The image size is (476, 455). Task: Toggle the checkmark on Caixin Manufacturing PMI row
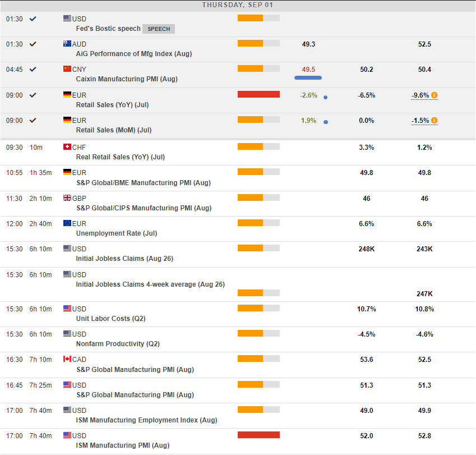point(33,69)
